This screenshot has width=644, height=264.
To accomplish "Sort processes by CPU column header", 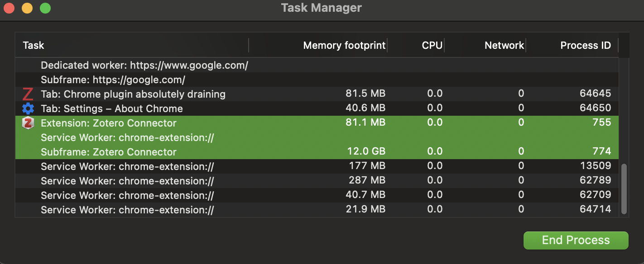I will [x=432, y=45].
